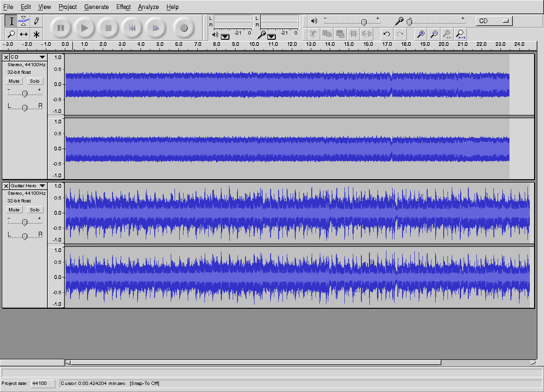Click the output volume slider handle

pos(363,22)
